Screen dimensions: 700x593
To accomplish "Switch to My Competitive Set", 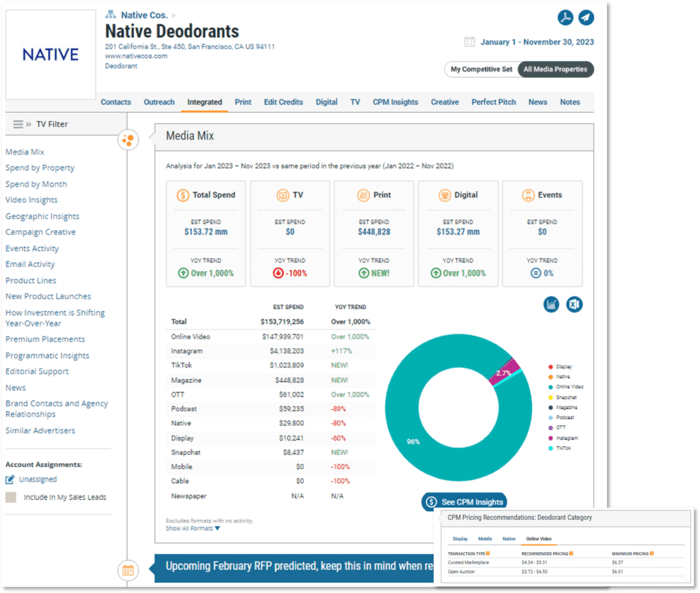I will [481, 69].
